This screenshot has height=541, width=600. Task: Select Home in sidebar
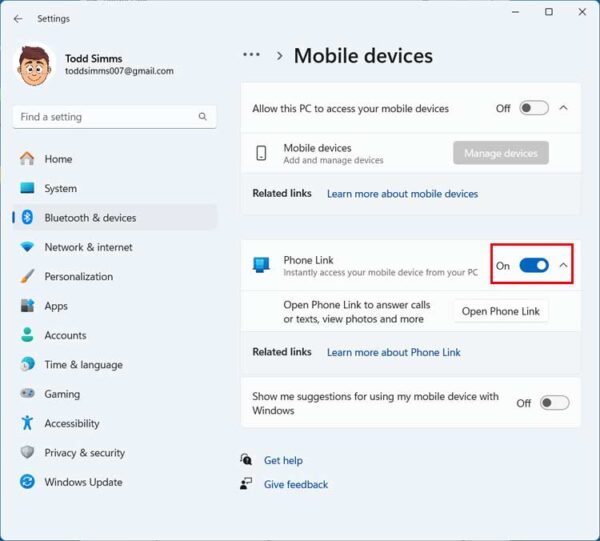(x=115, y=158)
